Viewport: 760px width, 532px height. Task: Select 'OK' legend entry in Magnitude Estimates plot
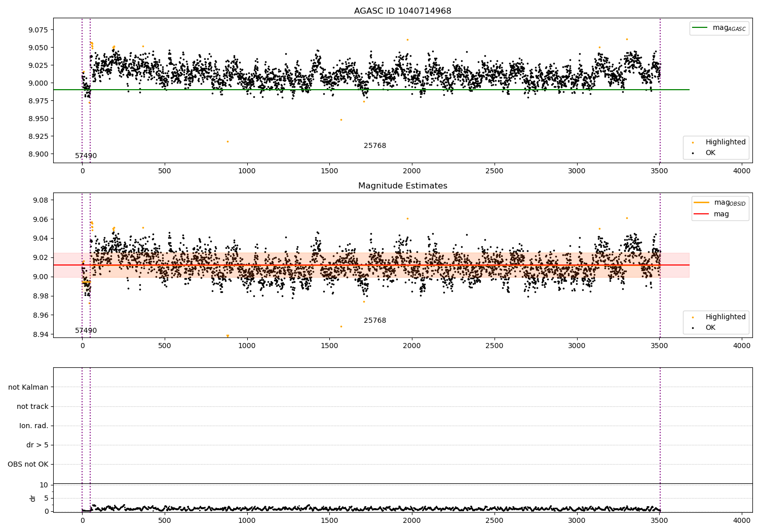(710, 328)
